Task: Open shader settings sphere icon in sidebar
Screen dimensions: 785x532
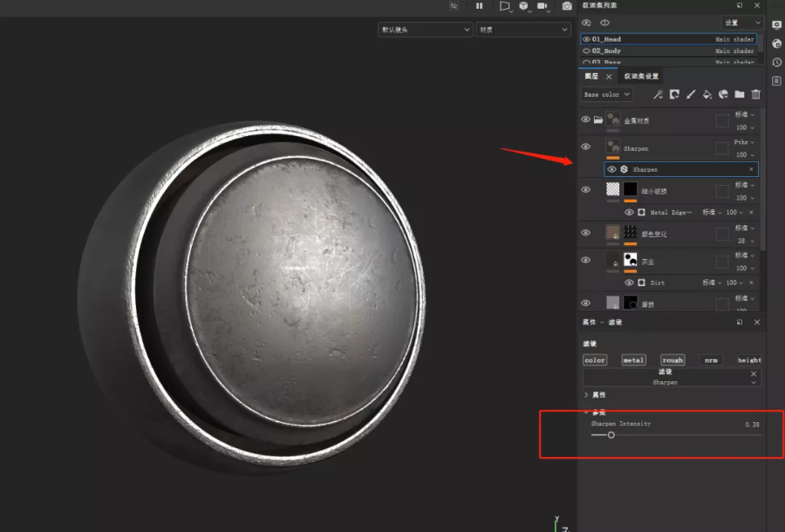Action: [776, 44]
